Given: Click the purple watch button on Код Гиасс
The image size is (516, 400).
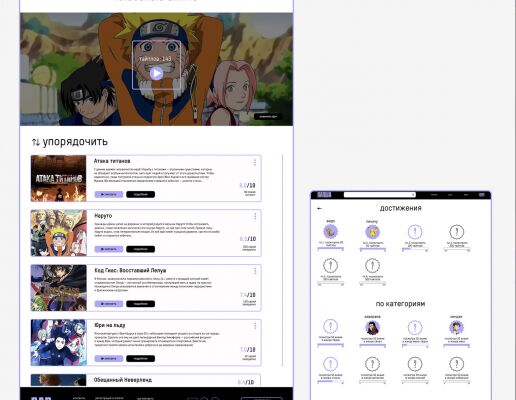Looking at the screenshot, I should [109, 304].
